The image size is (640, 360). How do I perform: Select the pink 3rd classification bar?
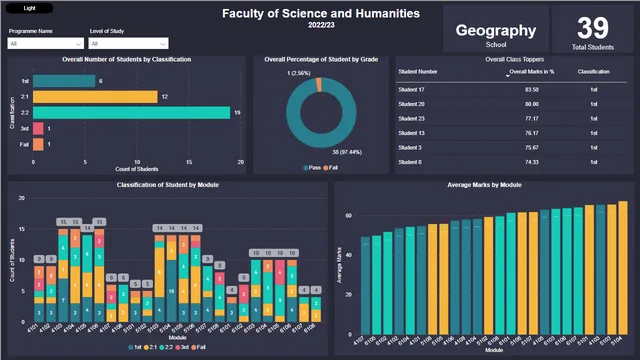pos(38,129)
